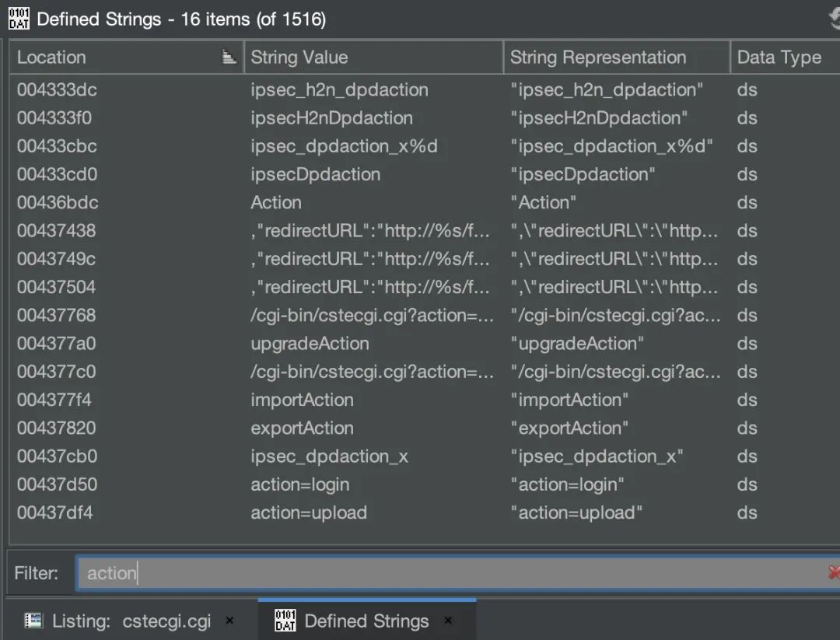Click the Defined Strings window title icon

tap(19, 19)
